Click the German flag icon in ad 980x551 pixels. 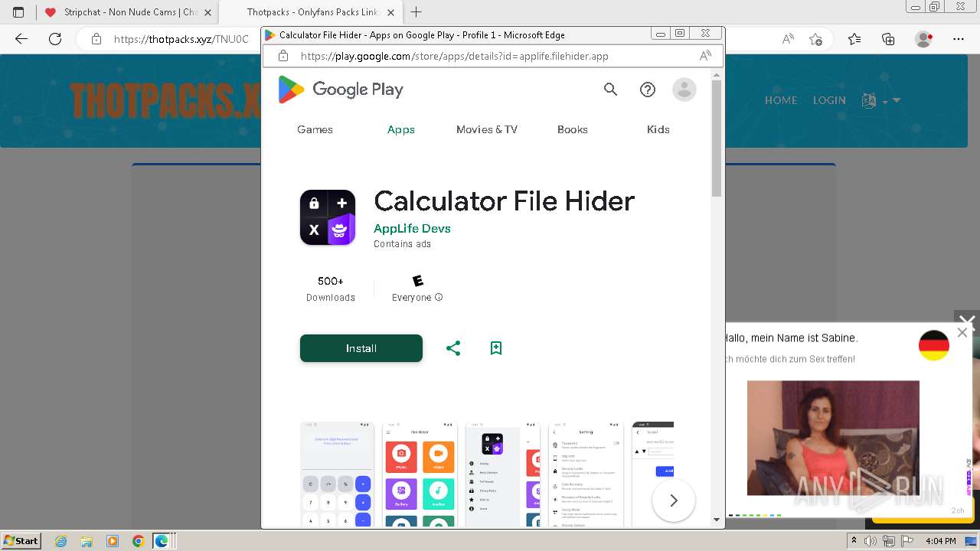tap(934, 345)
